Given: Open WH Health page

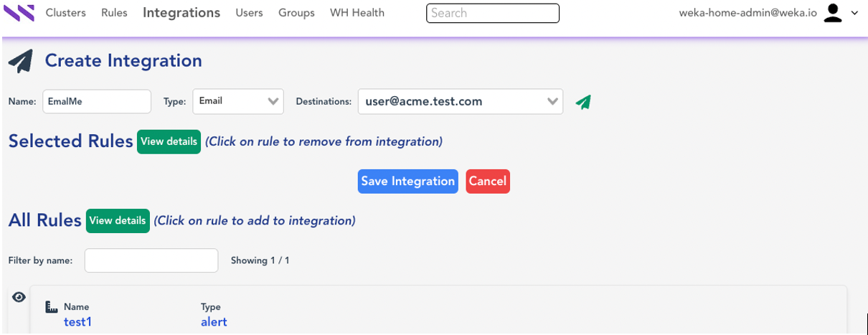Looking at the screenshot, I should [357, 13].
